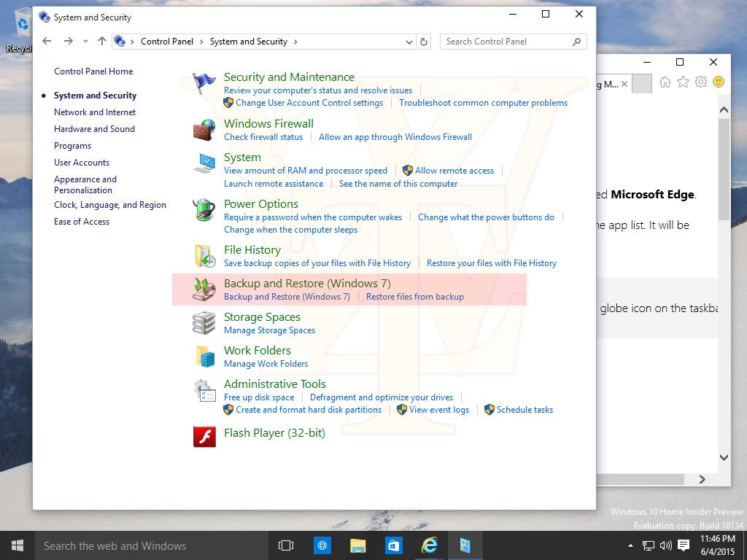Select User Accounts in the sidebar

click(82, 163)
